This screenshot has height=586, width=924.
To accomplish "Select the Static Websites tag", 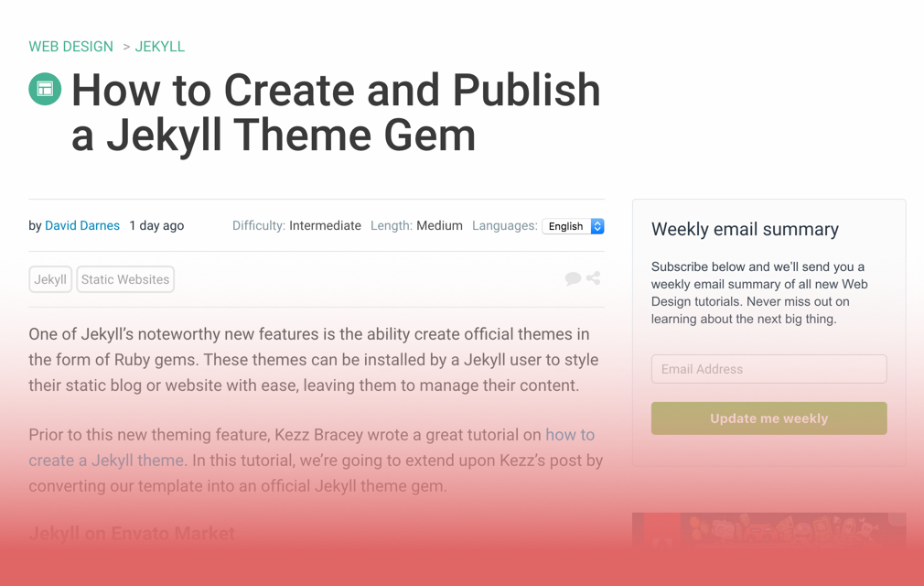I will (125, 279).
